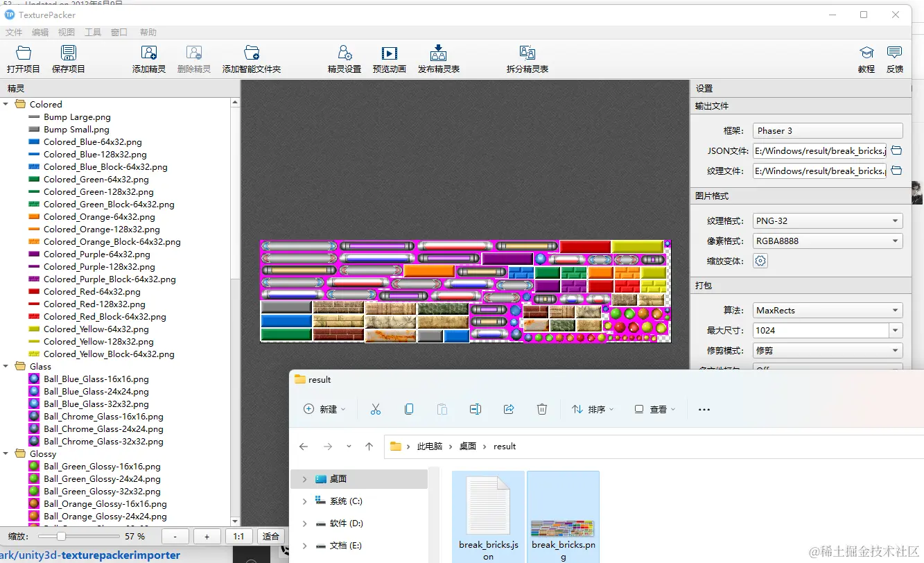Launch 预览动画 animation preview
The height and width of the screenshot is (563, 924).
click(x=390, y=59)
